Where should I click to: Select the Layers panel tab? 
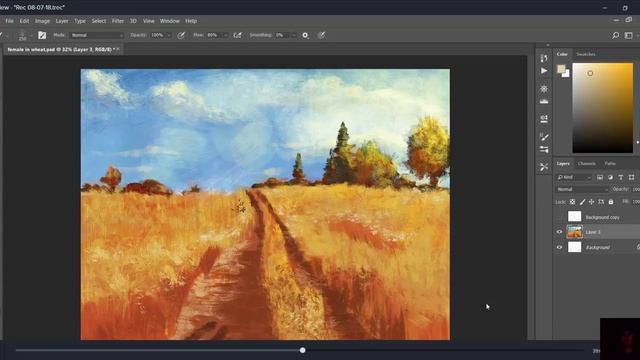(x=563, y=164)
